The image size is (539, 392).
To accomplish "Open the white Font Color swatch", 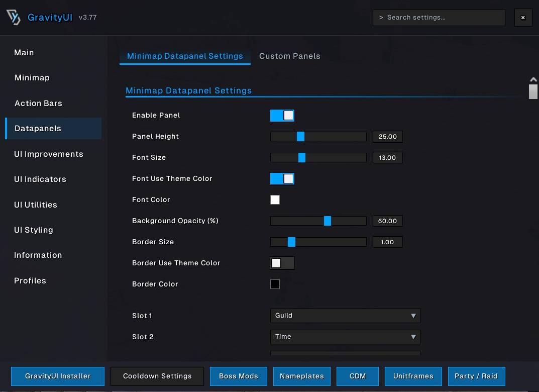I will point(275,200).
